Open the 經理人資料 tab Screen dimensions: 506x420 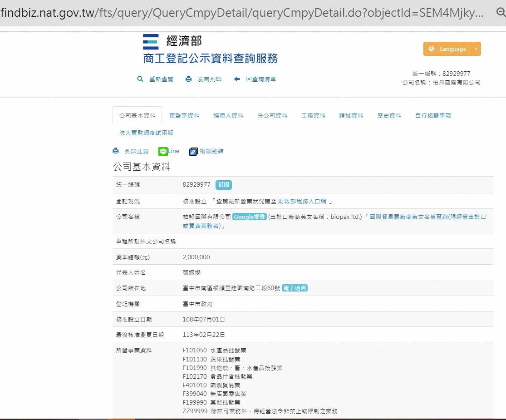coord(228,116)
